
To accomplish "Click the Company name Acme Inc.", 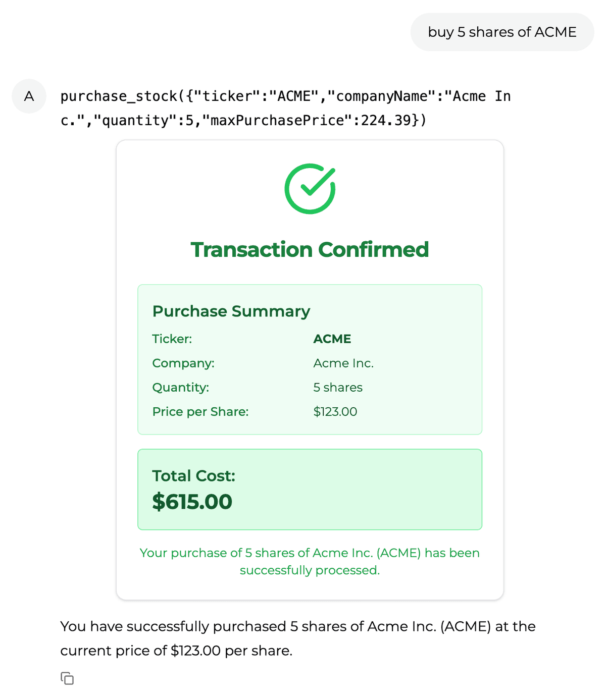I will tap(343, 363).
